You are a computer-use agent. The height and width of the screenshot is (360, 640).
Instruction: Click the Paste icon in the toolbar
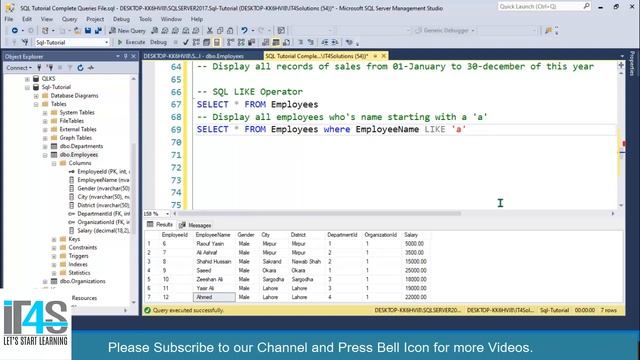[x=230, y=31]
